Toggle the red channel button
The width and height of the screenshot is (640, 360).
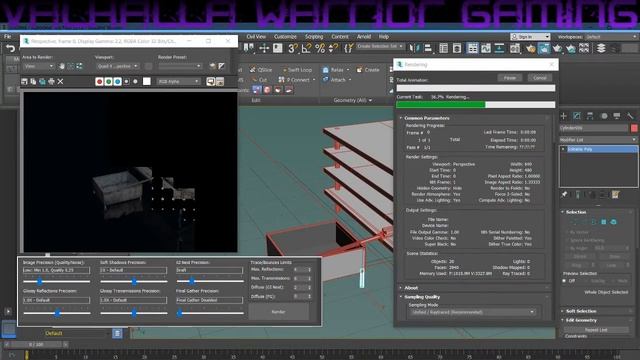99,82
